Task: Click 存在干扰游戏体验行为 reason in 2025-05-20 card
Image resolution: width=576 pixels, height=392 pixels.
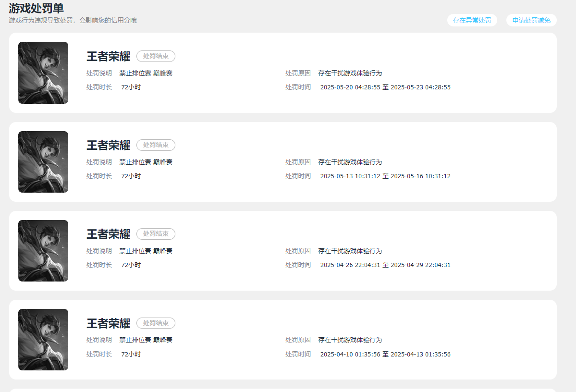Action: [350, 73]
